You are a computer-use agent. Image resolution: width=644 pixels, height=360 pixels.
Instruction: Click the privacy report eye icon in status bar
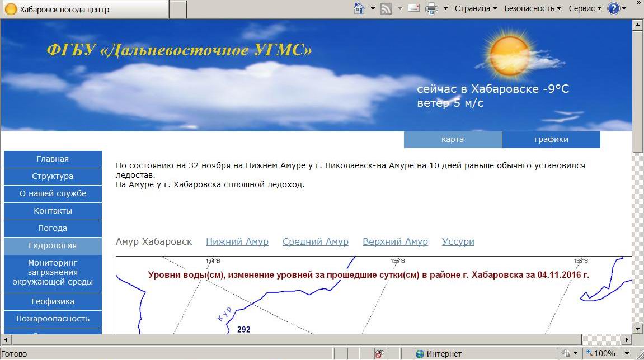[379, 354]
